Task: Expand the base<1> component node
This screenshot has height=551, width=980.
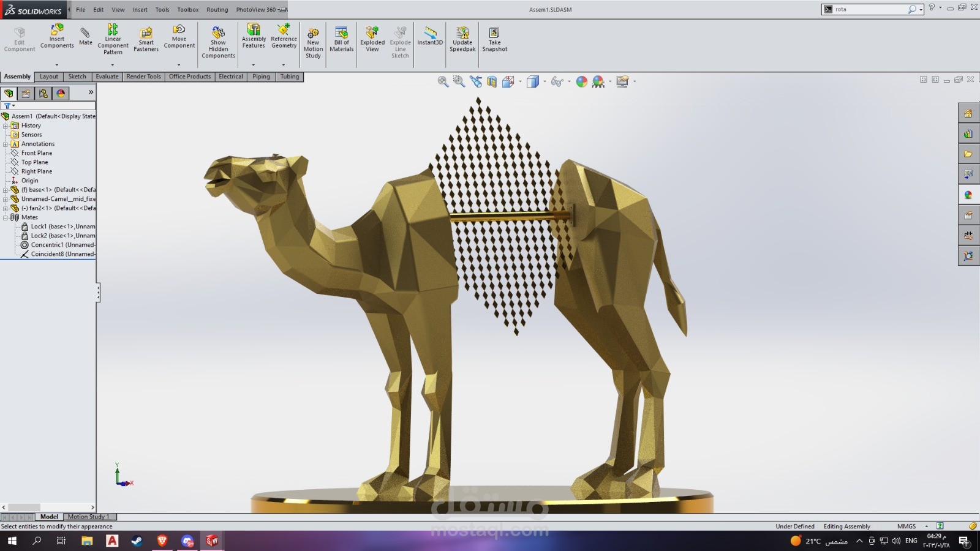Action: point(6,190)
